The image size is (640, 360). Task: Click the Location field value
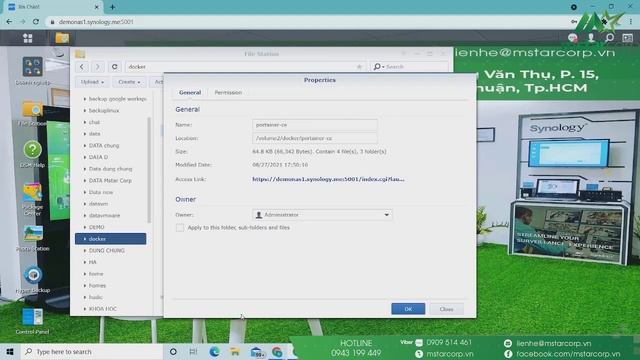tap(315, 138)
